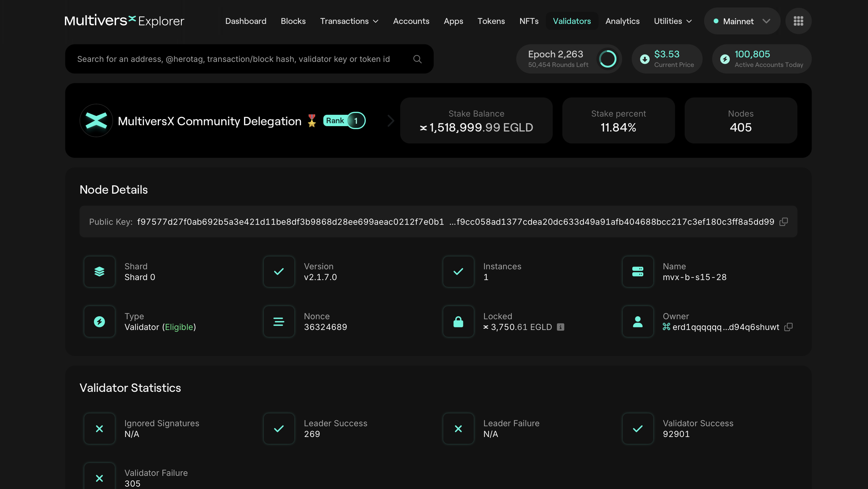Open the Mainnet network selector
The image size is (868, 489).
click(x=742, y=21)
